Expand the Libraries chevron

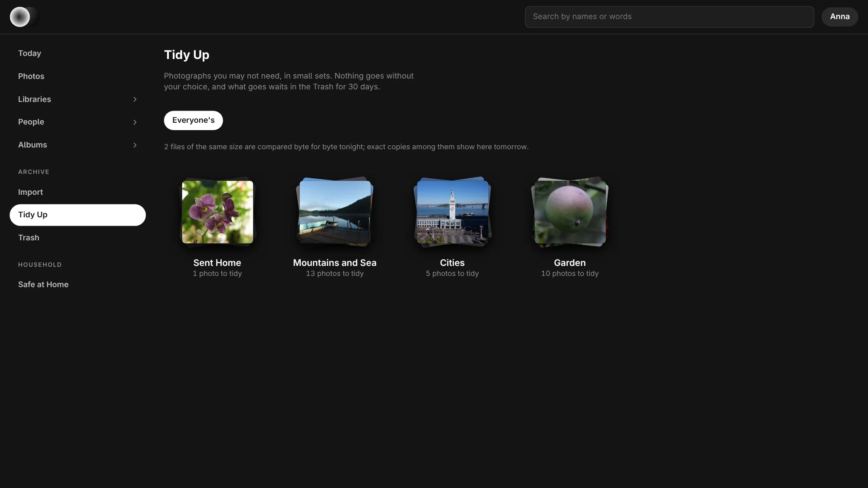coord(135,99)
